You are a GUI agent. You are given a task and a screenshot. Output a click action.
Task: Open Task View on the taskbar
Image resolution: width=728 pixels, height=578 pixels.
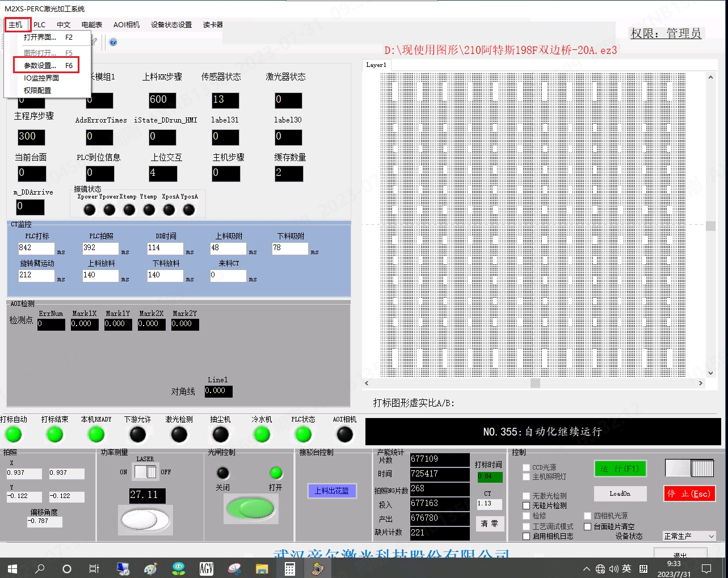click(x=94, y=568)
